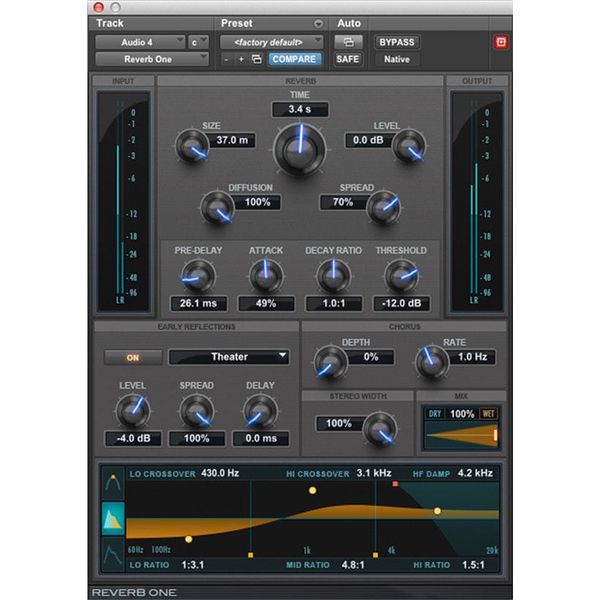The image size is (600, 600).
Task: Select the bottom contour graph view icon
Action: point(113,554)
